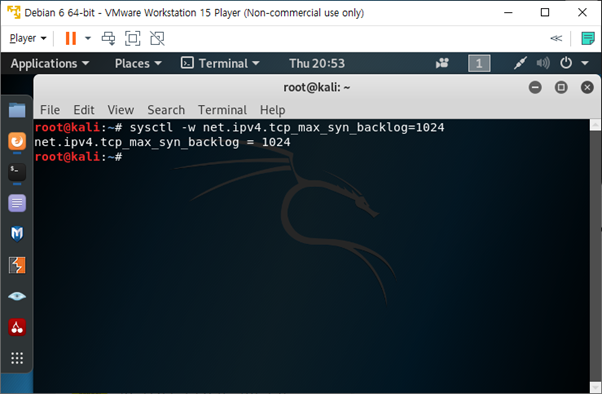Open the eye-shaped dock icon
Viewport: 602px width, 394px height.
click(17, 296)
